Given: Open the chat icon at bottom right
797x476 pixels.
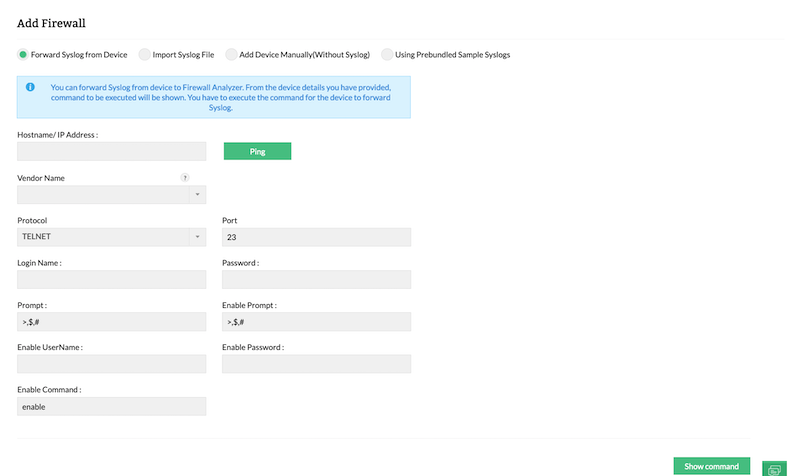Looking at the screenshot, I should pyautogui.click(x=774, y=469).
